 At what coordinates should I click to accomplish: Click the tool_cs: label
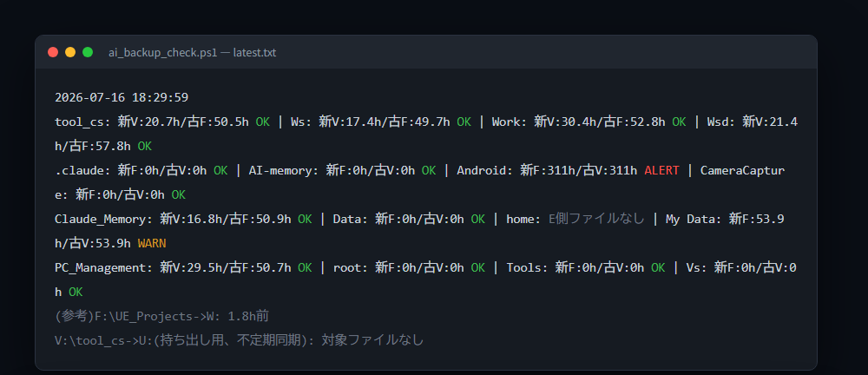tap(83, 122)
